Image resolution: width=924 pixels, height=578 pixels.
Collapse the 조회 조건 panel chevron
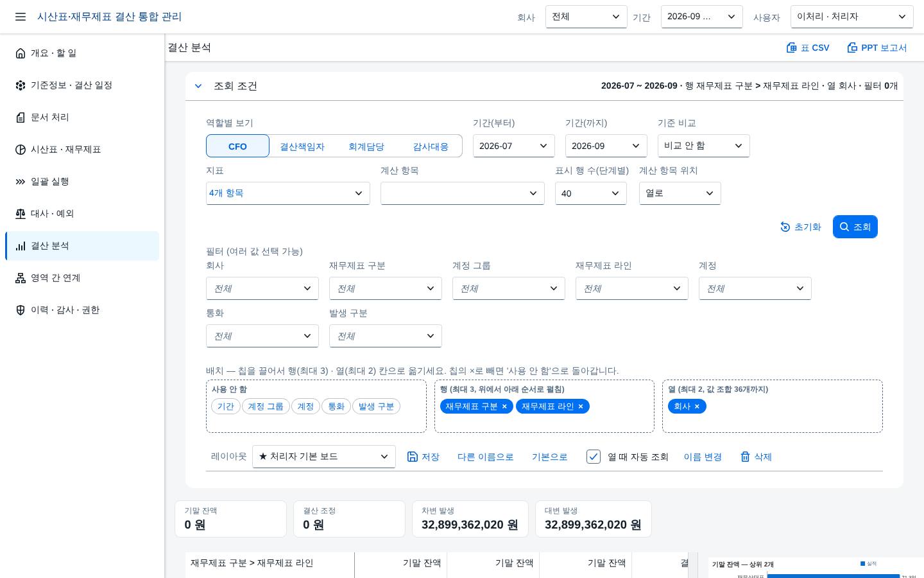coord(198,86)
